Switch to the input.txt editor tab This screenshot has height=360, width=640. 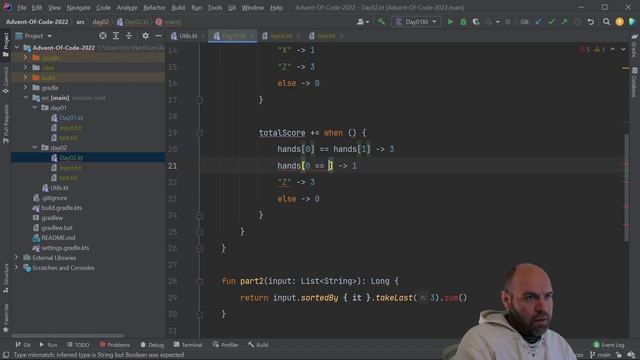pyautogui.click(x=281, y=36)
